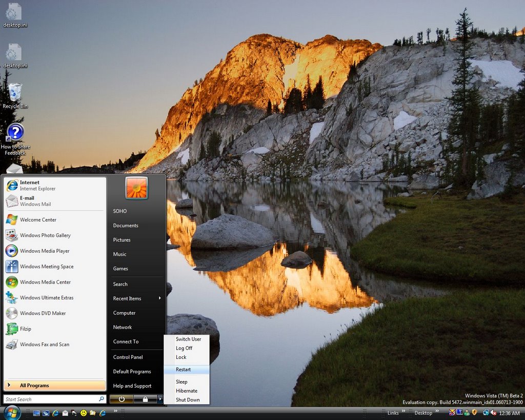Select the How to Share Feedback shortcut

click(x=15, y=139)
